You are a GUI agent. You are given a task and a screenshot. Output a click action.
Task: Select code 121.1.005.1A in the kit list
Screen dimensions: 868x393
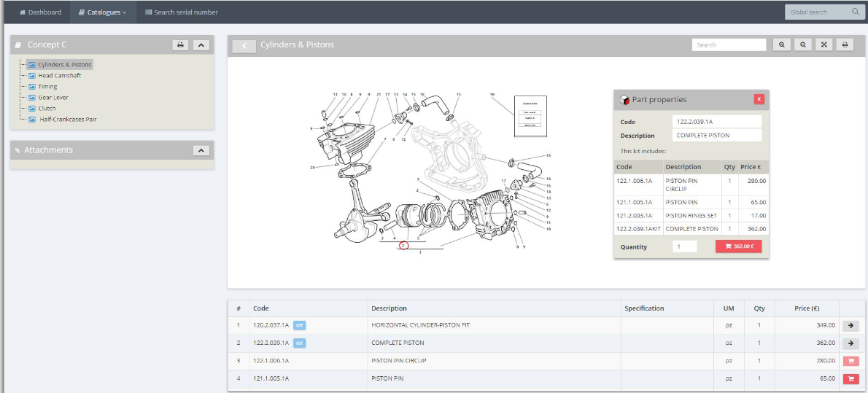coord(634,202)
